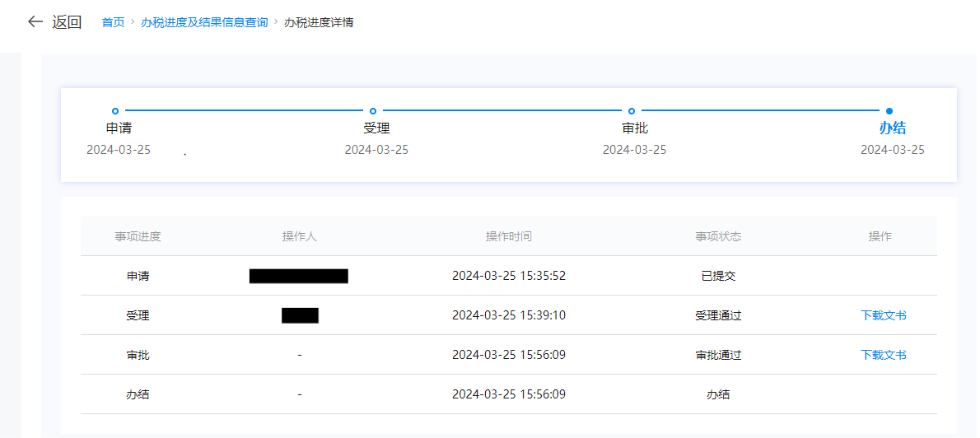
Task: Click the 事项进度 column header
Action: point(138,236)
